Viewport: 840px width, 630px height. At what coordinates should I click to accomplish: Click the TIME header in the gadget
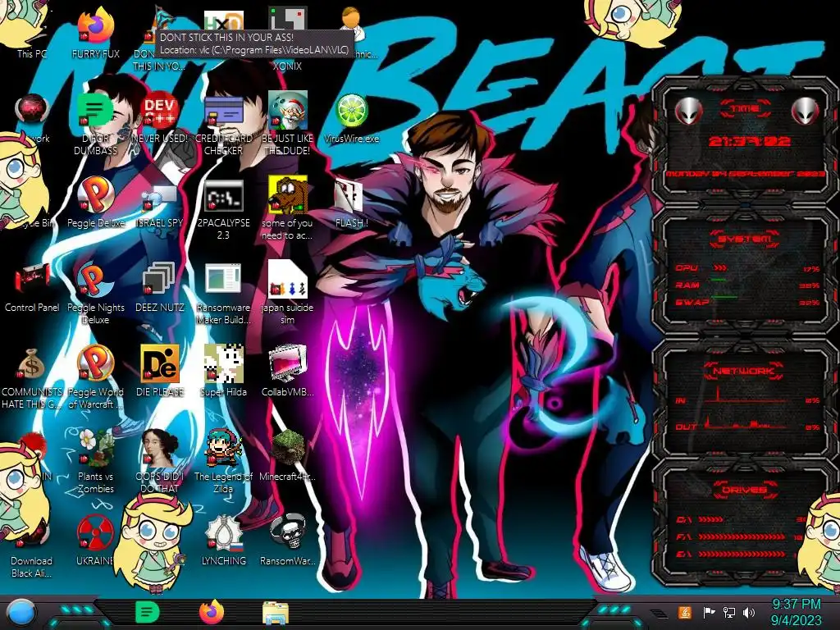(x=744, y=109)
